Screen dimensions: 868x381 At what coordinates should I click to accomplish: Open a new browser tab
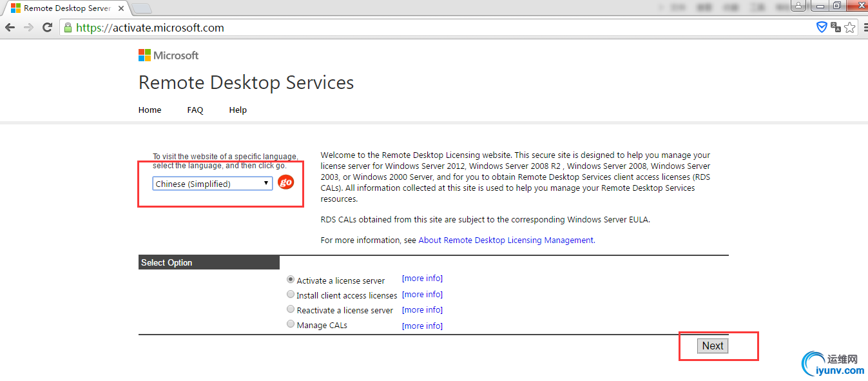click(x=142, y=8)
